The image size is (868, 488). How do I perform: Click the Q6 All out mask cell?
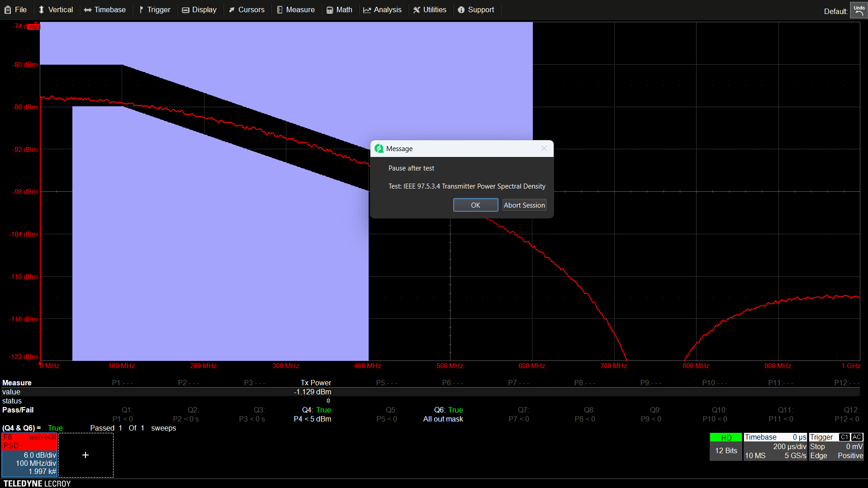[x=443, y=414]
